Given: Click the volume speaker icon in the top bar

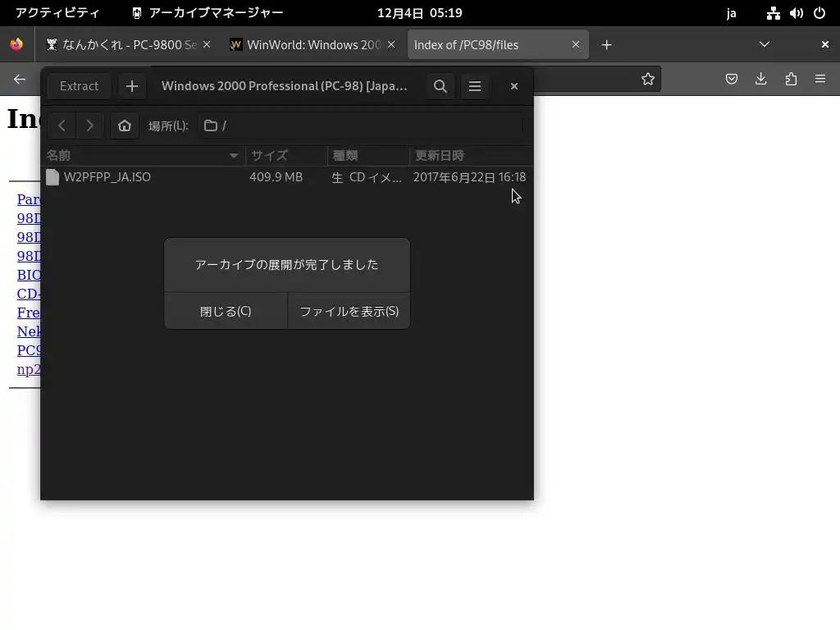Looking at the screenshot, I should (796, 13).
